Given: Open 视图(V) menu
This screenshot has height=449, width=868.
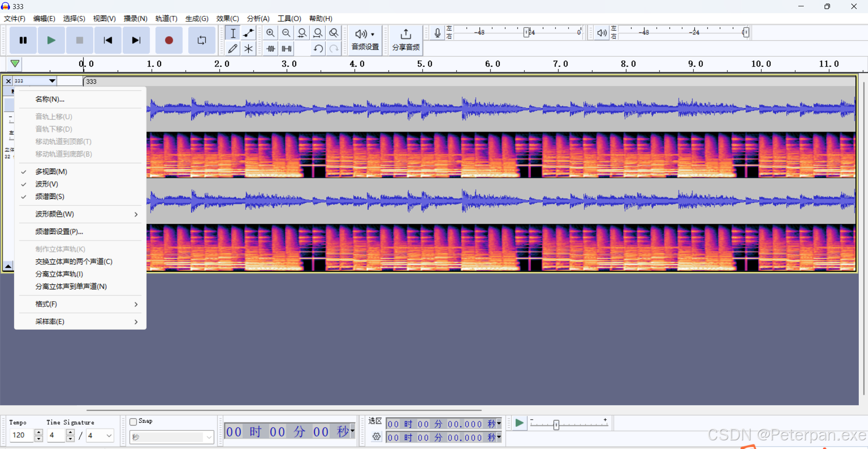Looking at the screenshot, I should (104, 19).
